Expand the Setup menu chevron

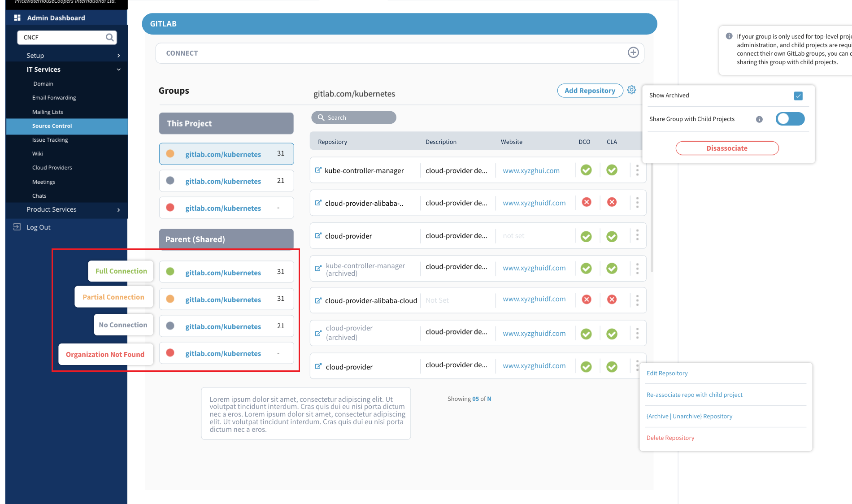point(118,56)
